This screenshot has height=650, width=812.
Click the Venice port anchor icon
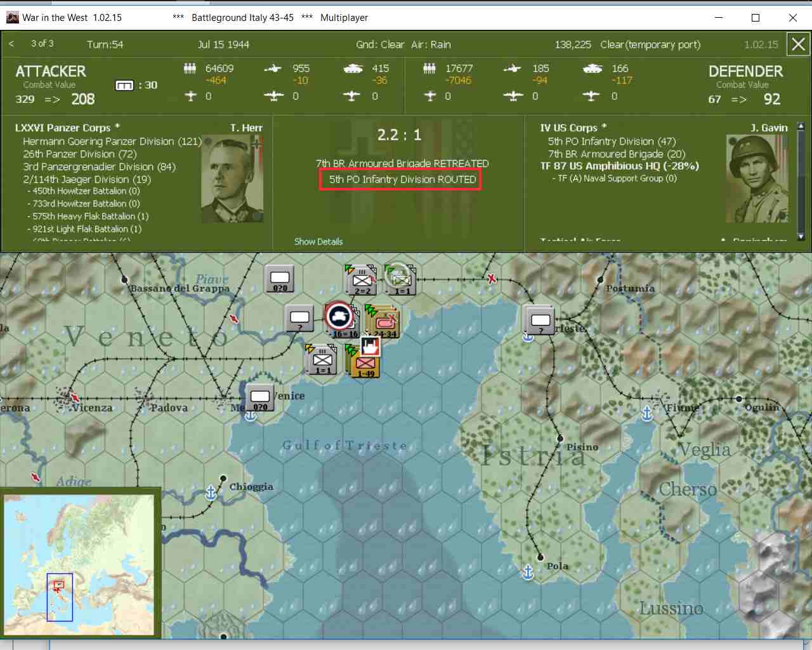pos(251,416)
